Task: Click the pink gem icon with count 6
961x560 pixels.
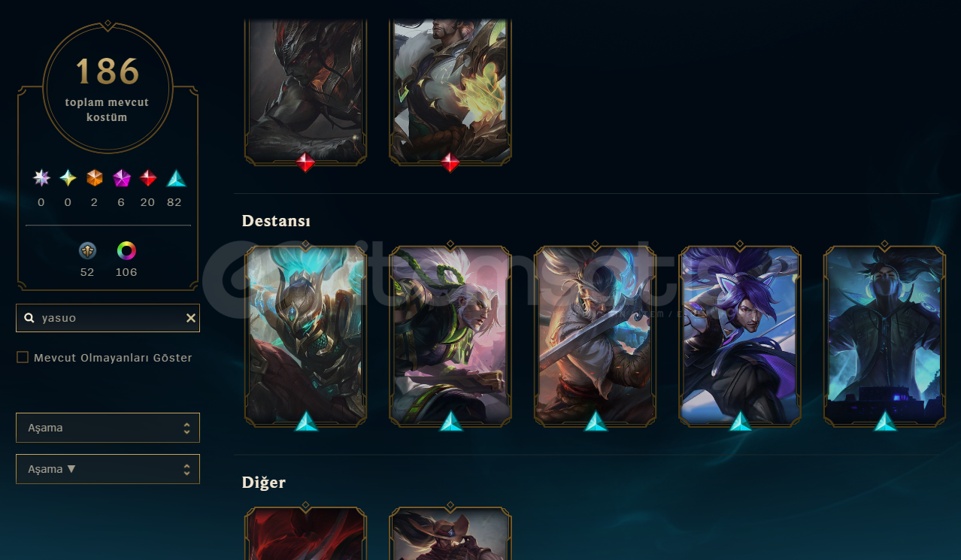Action: pyautogui.click(x=122, y=178)
